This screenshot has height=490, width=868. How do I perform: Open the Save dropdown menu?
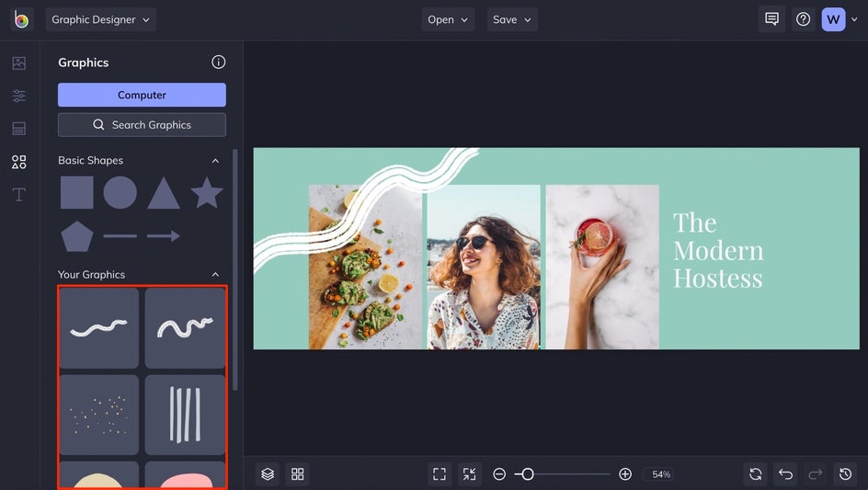point(512,19)
